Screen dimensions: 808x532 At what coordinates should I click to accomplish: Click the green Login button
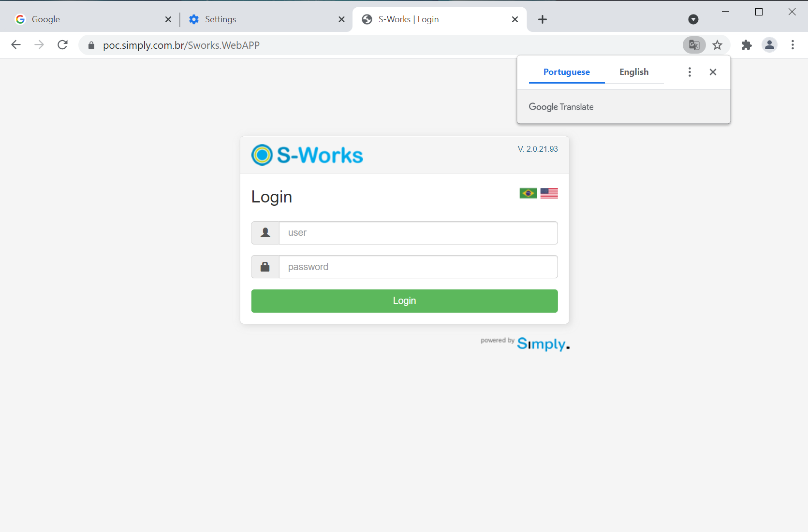point(404,301)
